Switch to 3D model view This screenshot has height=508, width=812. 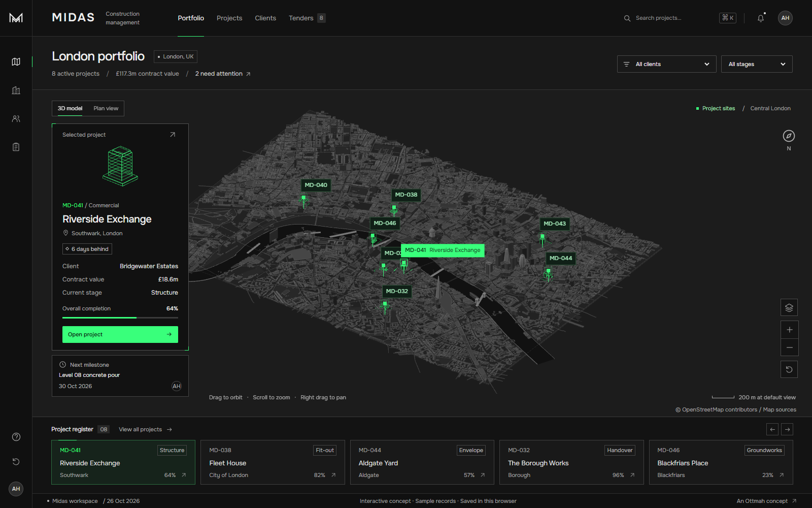point(70,108)
